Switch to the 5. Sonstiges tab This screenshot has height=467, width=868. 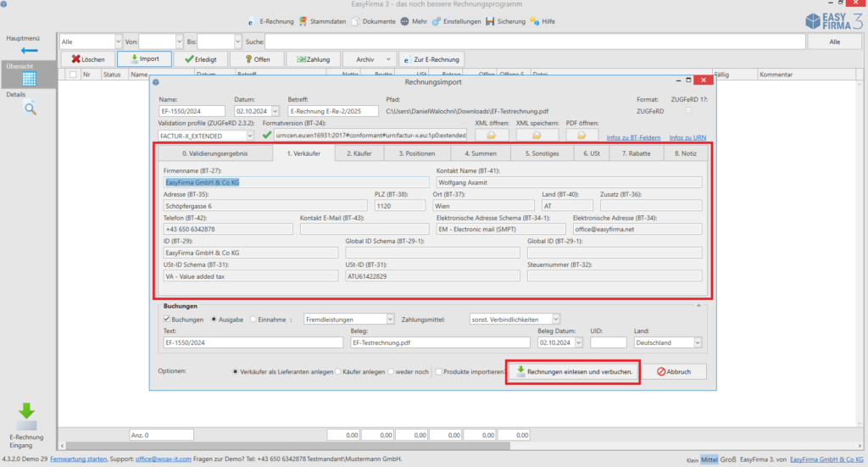coord(542,153)
